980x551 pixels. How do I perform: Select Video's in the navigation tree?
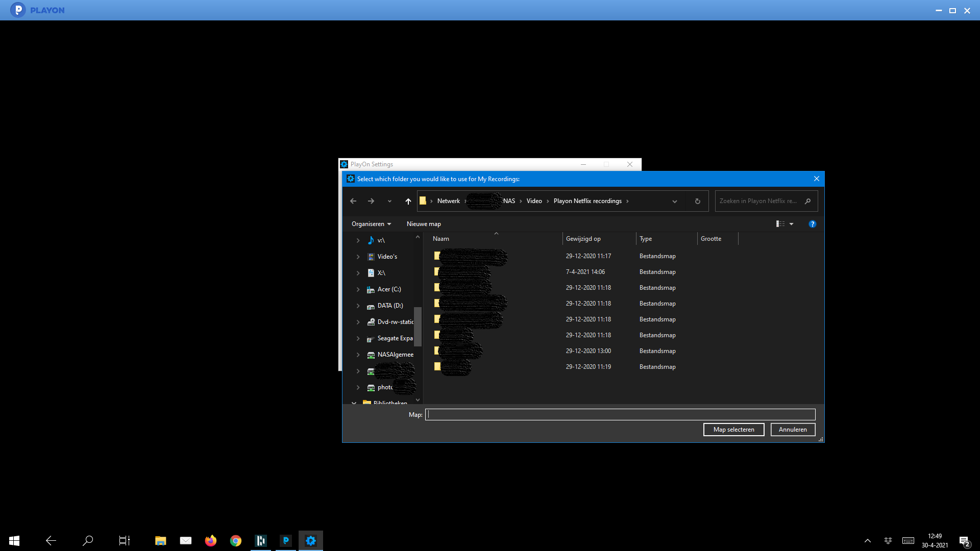coord(387,257)
